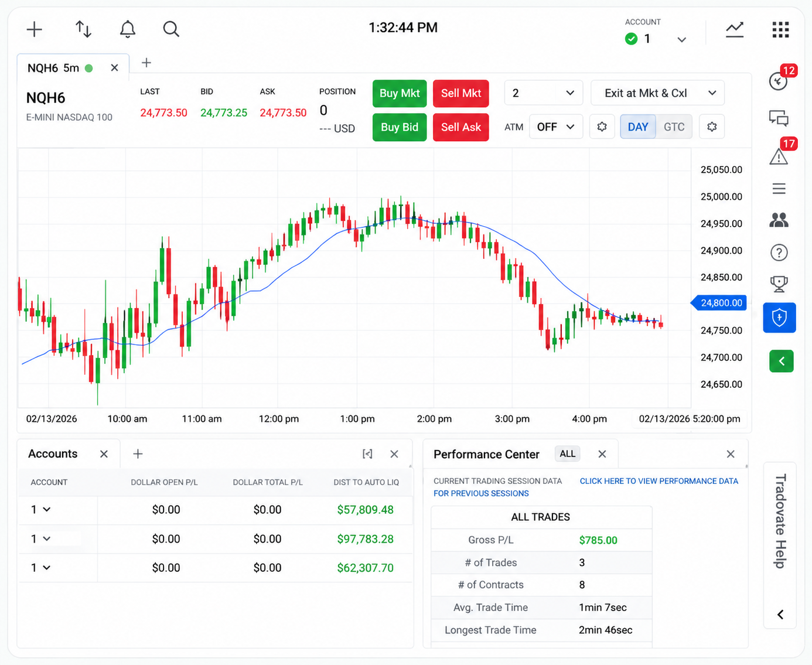Open the hamburger list sidebar icon

click(x=779, y=189)
